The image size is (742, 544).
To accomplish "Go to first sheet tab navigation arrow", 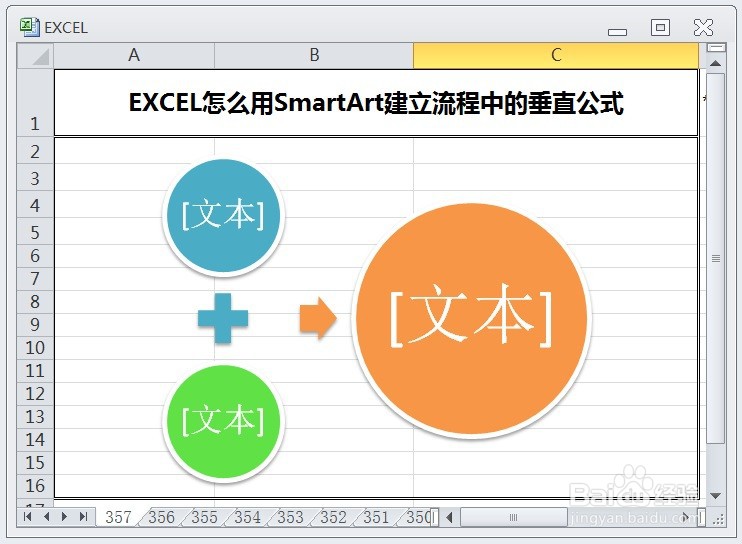I will 27,517.
